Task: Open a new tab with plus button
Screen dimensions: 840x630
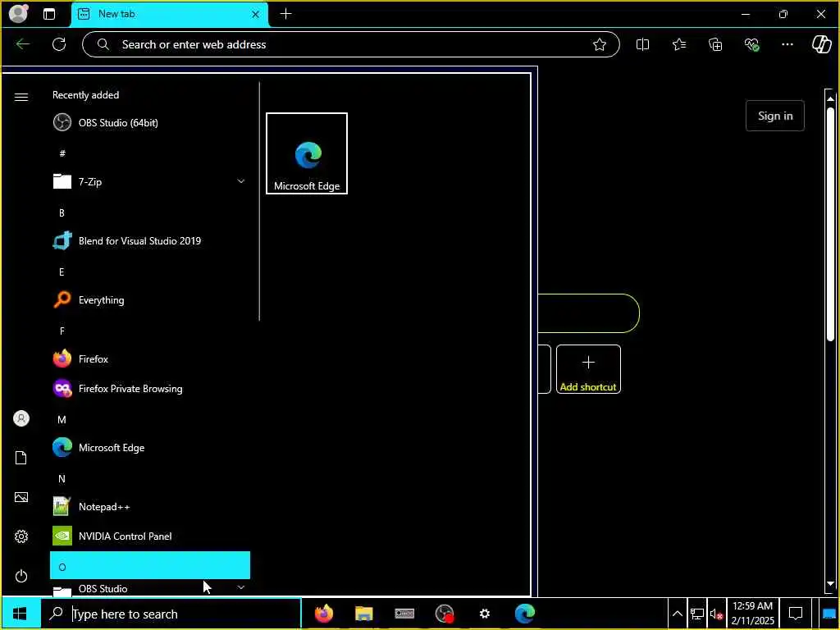Action: (286, 14)
